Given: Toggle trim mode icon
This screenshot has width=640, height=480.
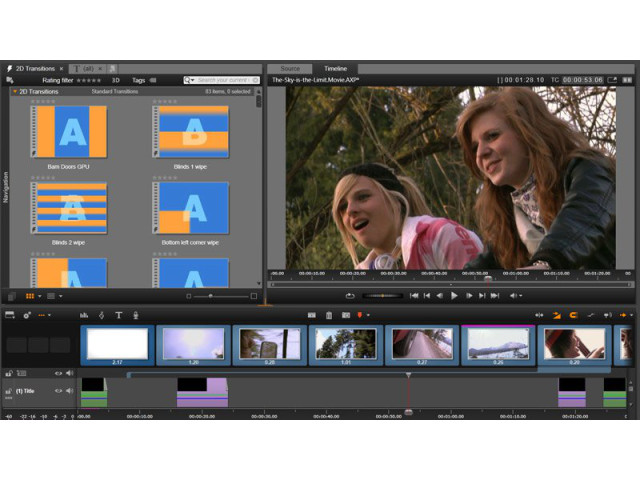Looking at the screenshot, I should coord(539,315).
